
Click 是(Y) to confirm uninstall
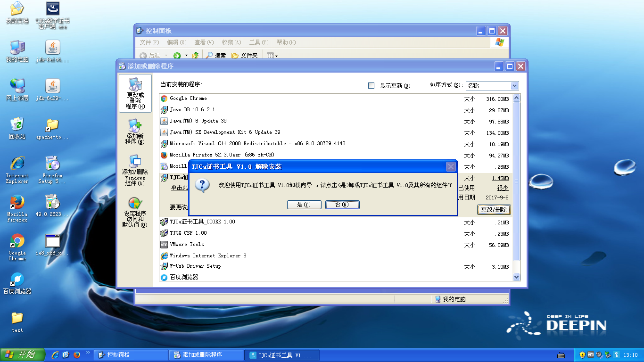pos(304,205)
